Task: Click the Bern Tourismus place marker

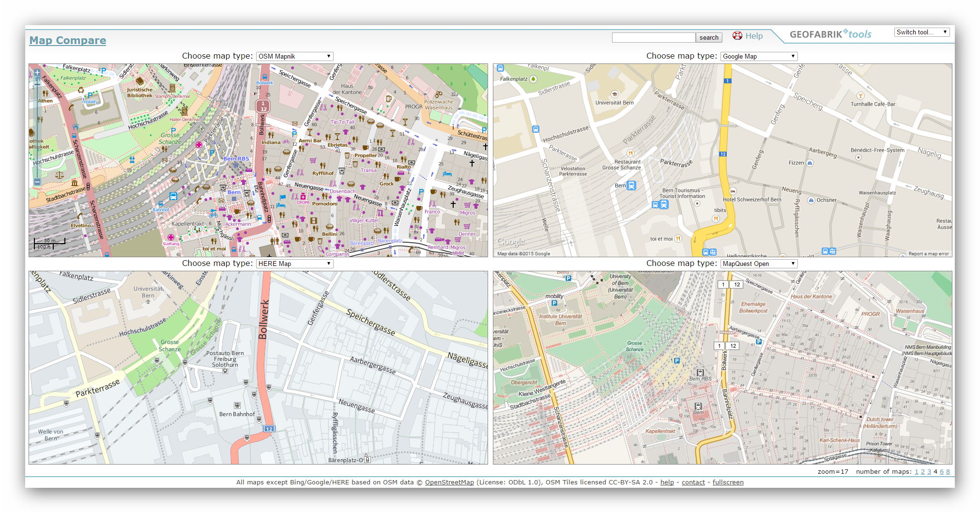Action: coord(697,203)
